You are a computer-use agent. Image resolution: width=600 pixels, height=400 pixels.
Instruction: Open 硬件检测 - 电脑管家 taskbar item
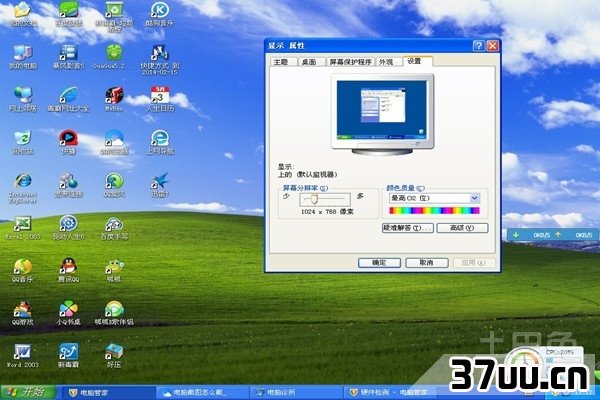click(390, 393)
